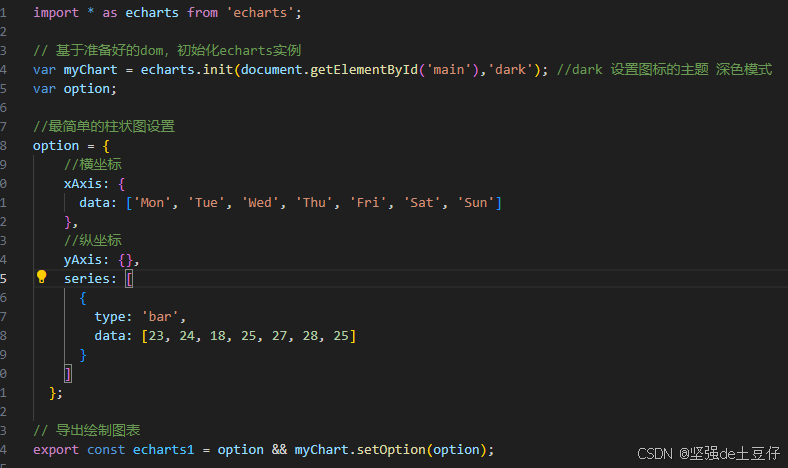Click the 'echarts' string in the import statement
The image size is (788, 468).
pos(260,13)
